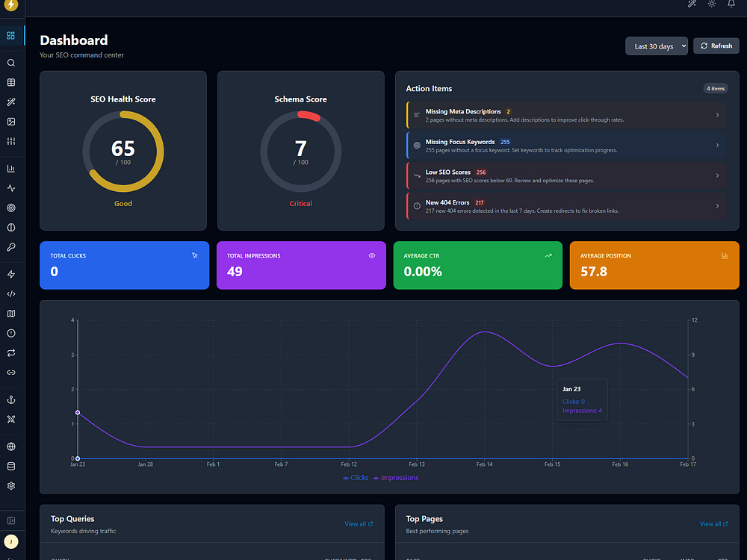
Task: Expand the New 404 Errors item
Action: (566, 206)
